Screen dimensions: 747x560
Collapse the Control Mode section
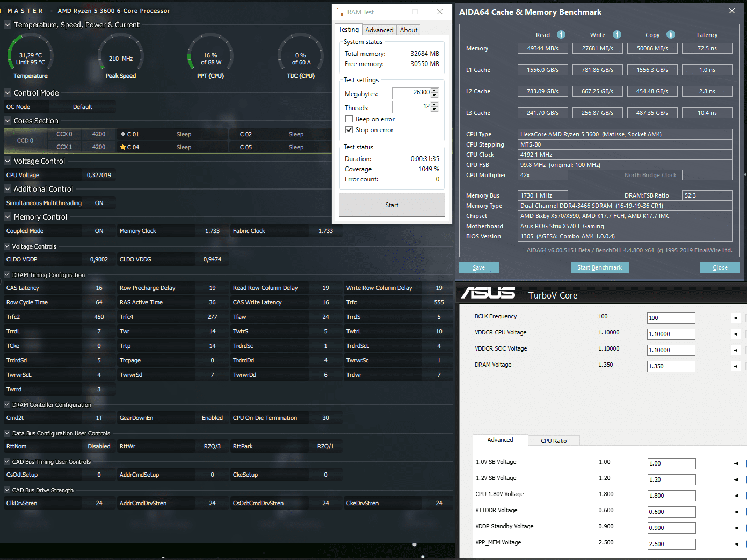click(8, 93)
